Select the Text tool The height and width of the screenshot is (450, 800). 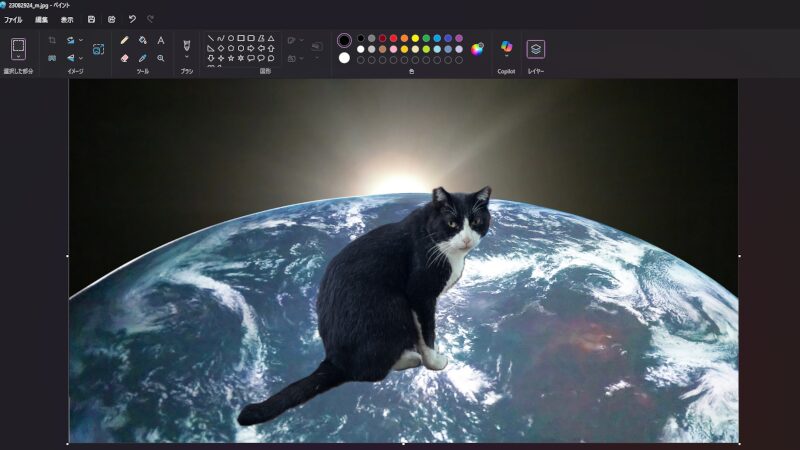pyautogui.click(x=161, y=40)
